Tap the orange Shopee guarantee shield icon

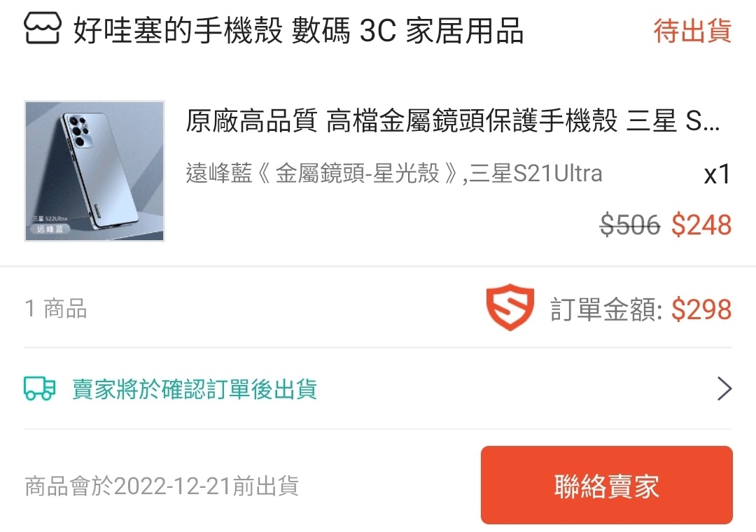(510, 308)
